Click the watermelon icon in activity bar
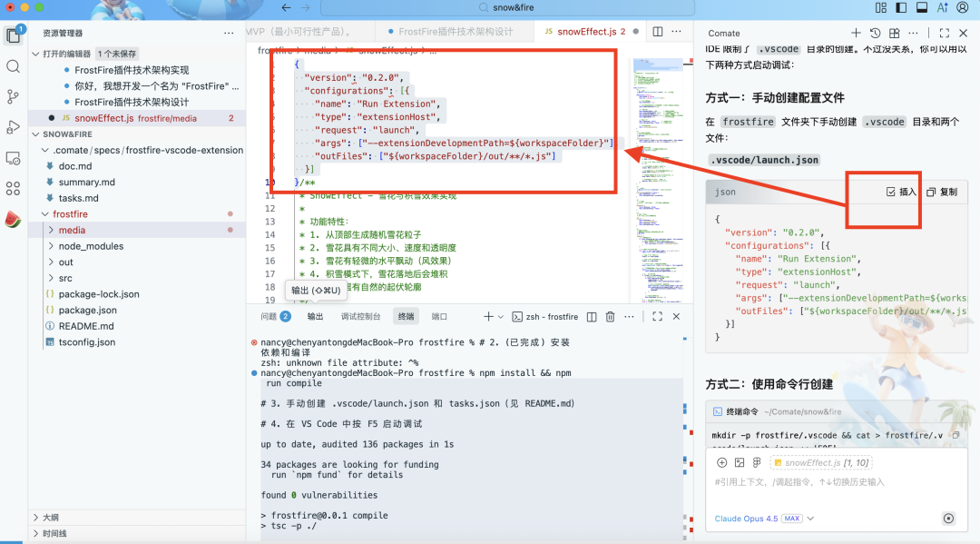This screenshot has width=980, height=544. coord(13,219)
